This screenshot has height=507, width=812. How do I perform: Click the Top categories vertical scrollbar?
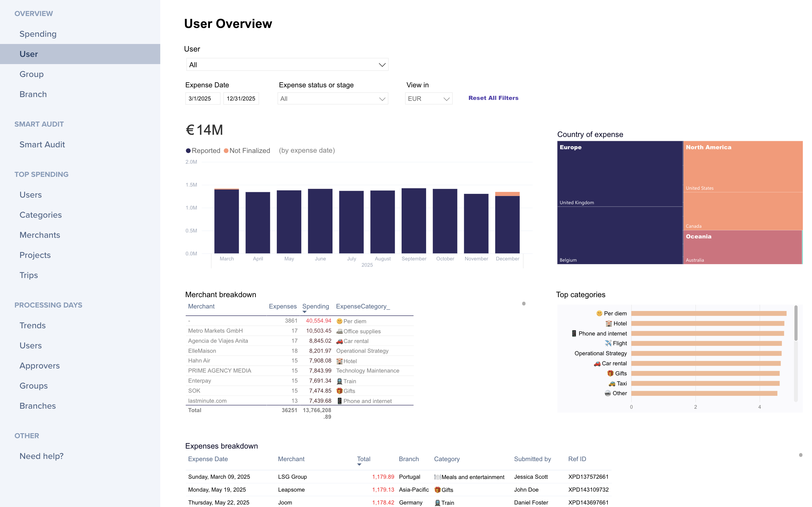(x=796, y=324)
